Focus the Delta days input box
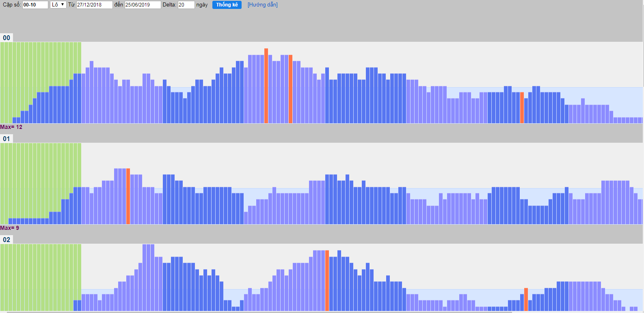Viewport: 644px width, 313px height. [186, 5]
